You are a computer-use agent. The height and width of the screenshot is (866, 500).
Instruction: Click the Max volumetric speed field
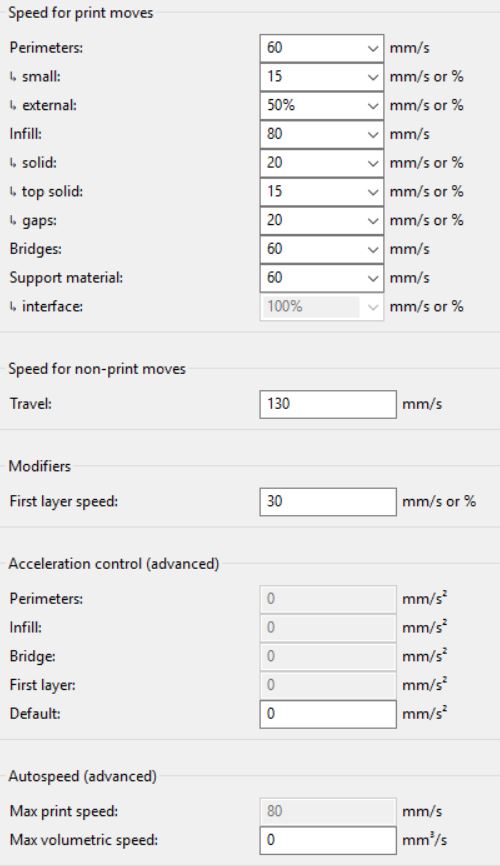click(328, 840)
